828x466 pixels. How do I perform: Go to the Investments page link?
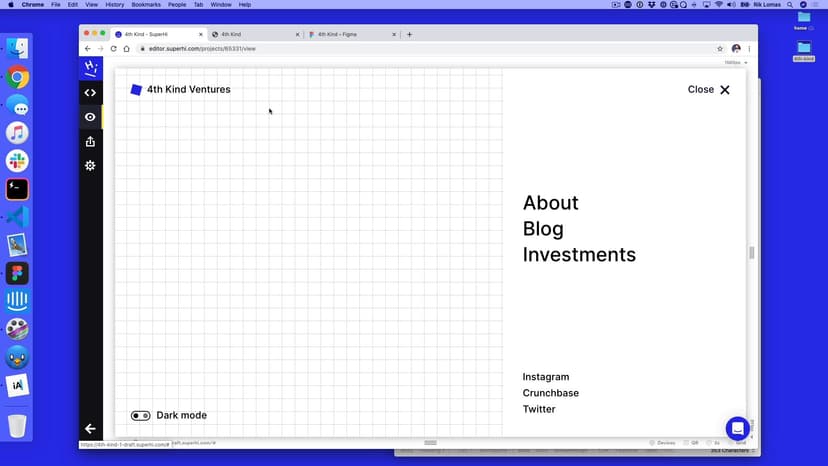click(x=579, y=255)
